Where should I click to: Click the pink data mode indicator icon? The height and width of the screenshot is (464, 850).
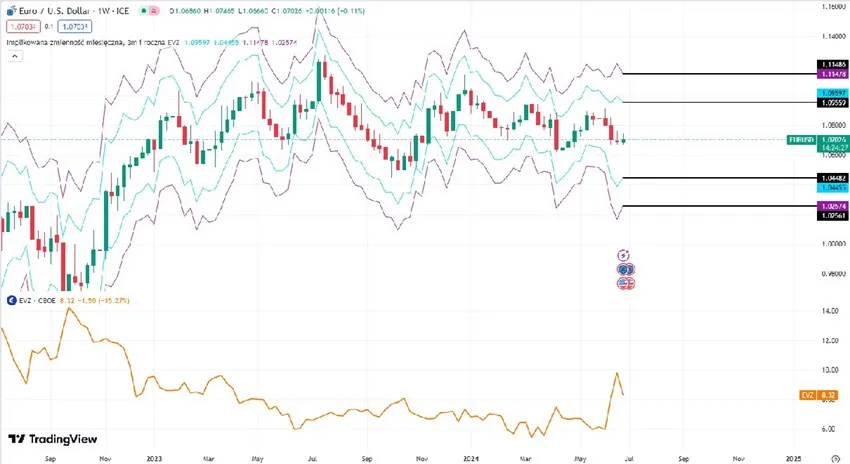pyautogui.click(x=154, y=11)
